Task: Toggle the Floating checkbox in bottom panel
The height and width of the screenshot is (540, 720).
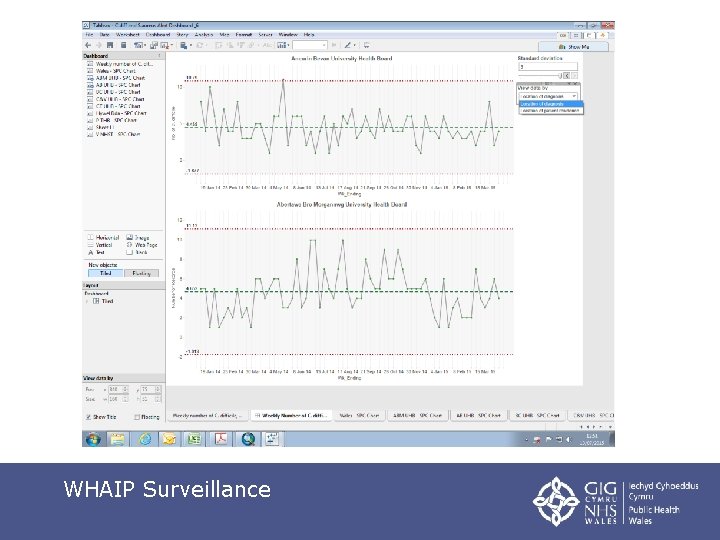Action: 137,417
